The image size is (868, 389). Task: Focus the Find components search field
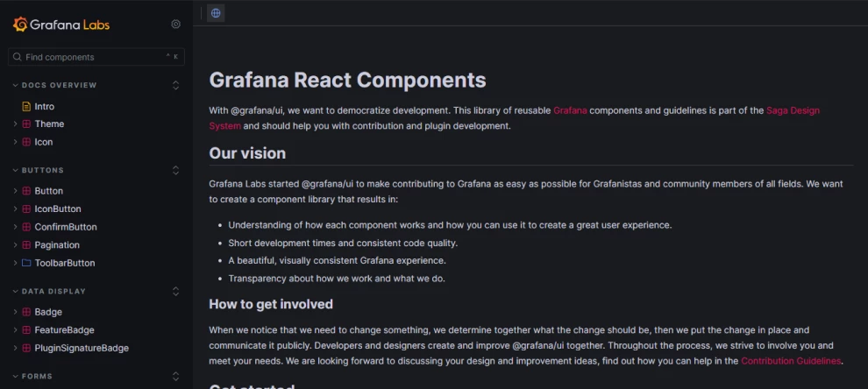[96, 57]
